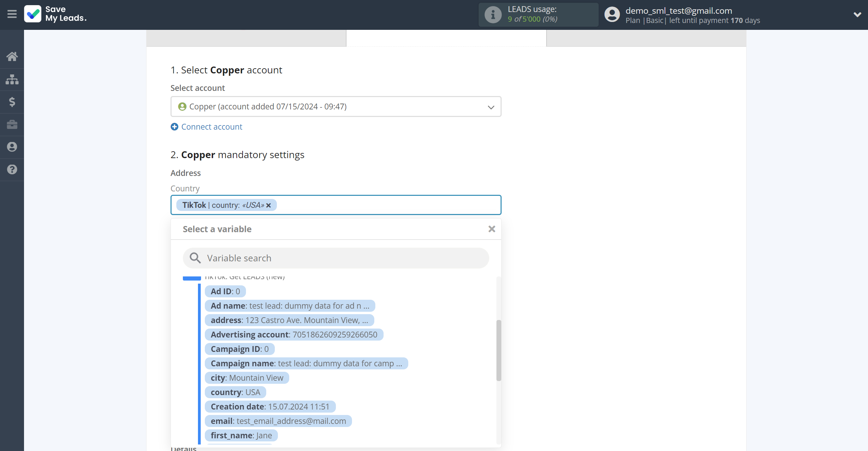Viewport: 868px width, 451px height.
Task: Open the profile sidebar icon
Action: click(x=12, y=147)
